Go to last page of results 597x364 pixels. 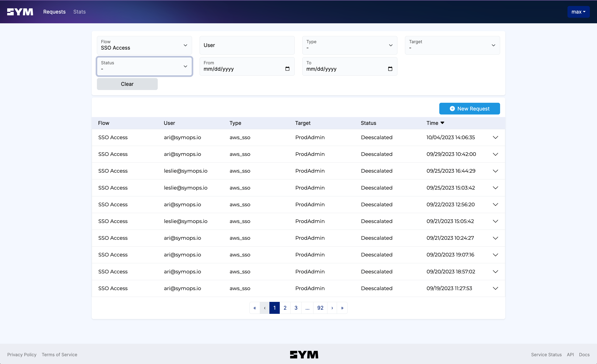click(x=342, y=308)
